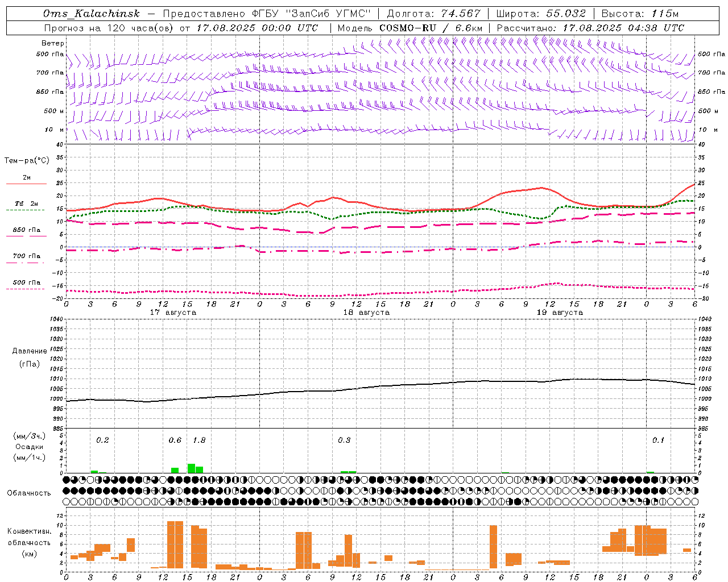
Task: Click the Долгота 74.567 header field
Action: click(x=433, y=14)
